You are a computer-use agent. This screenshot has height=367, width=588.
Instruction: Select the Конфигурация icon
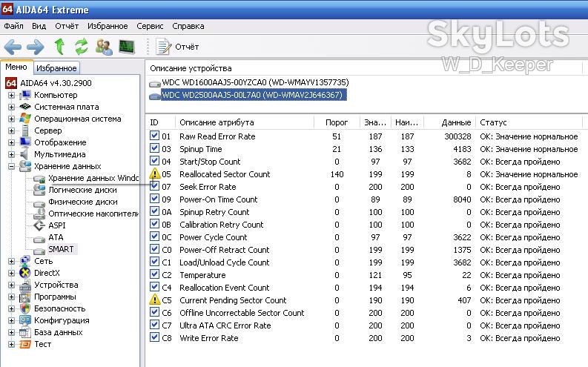(x=25, y=320)
